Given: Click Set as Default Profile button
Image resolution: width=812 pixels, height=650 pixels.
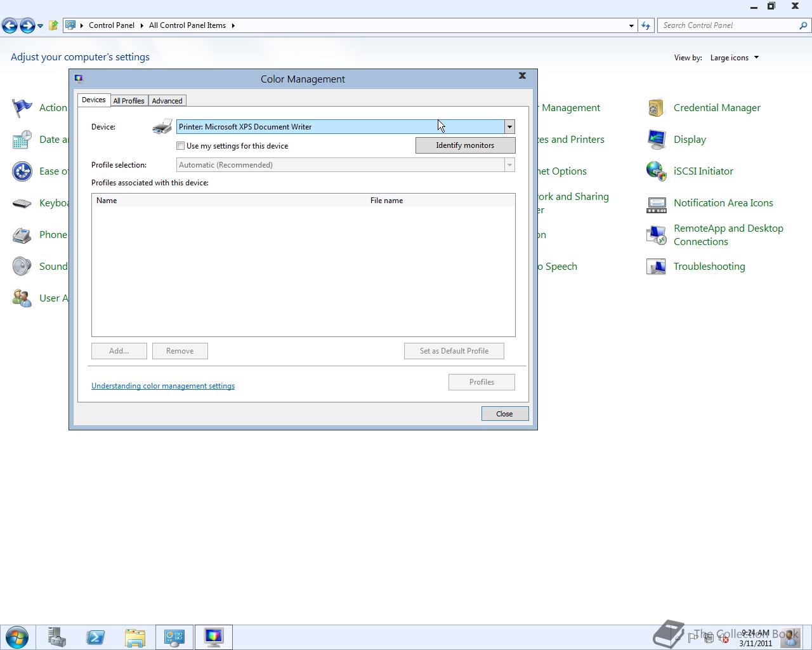Looking at the screenshot, I should tap(454, 351).
